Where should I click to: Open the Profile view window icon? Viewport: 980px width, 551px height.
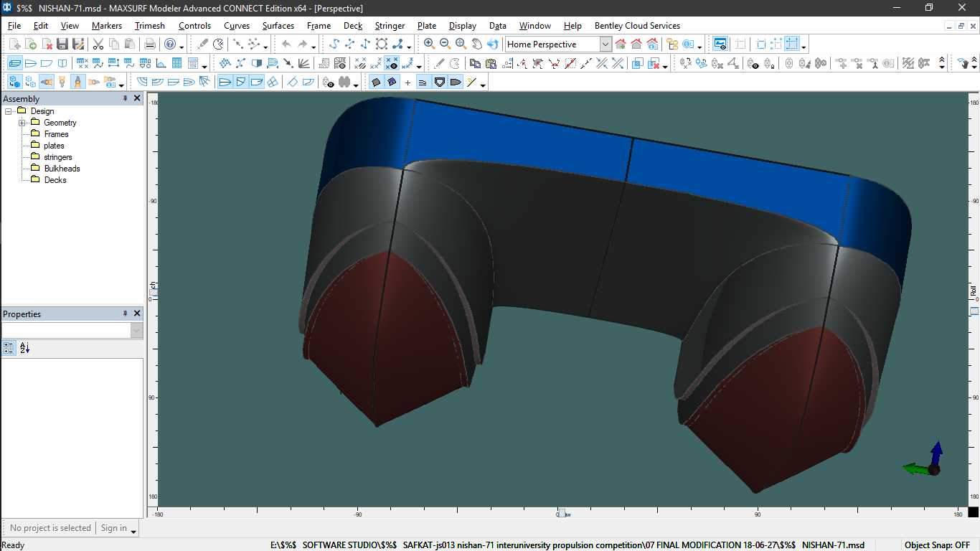click(47, 63)
